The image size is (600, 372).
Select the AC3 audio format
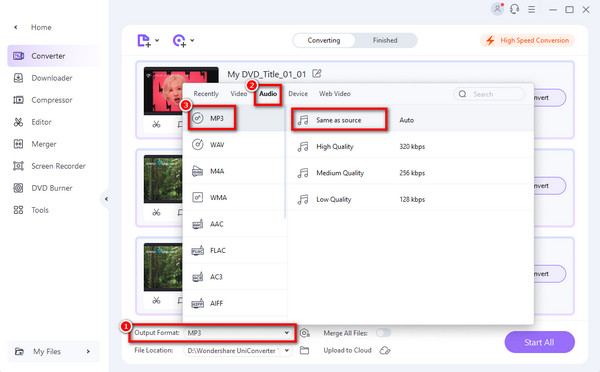(235, 277)
